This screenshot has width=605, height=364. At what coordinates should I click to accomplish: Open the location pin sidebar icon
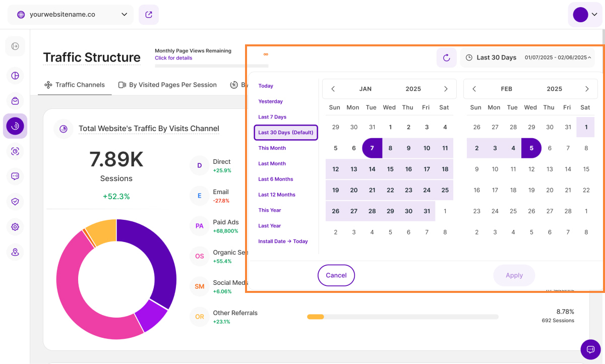coord(15,252)
